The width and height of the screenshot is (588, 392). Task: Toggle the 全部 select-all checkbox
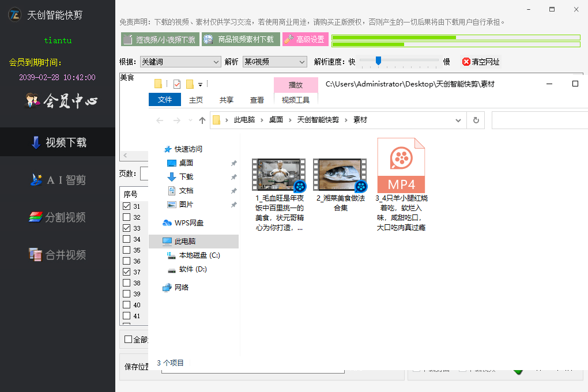128,339
